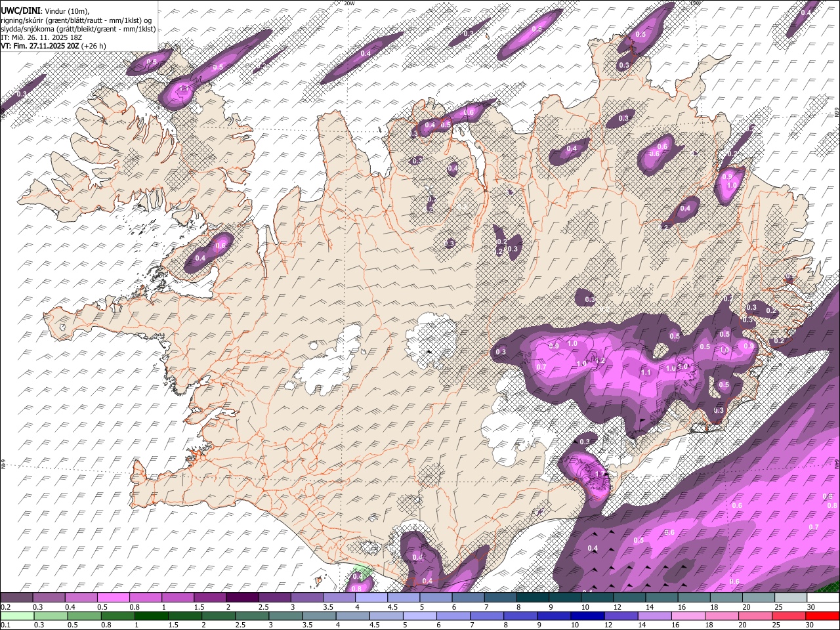Image resolution: width=840 pixels, height=630 pixels.
Task: Click the lower legend swatch labeled 10
Action: click(x=587, y=616)
